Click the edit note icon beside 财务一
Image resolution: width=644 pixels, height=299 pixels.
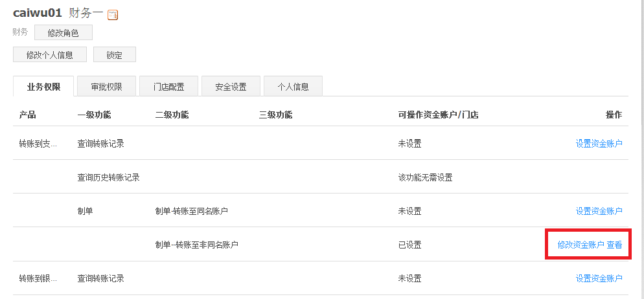113,15
